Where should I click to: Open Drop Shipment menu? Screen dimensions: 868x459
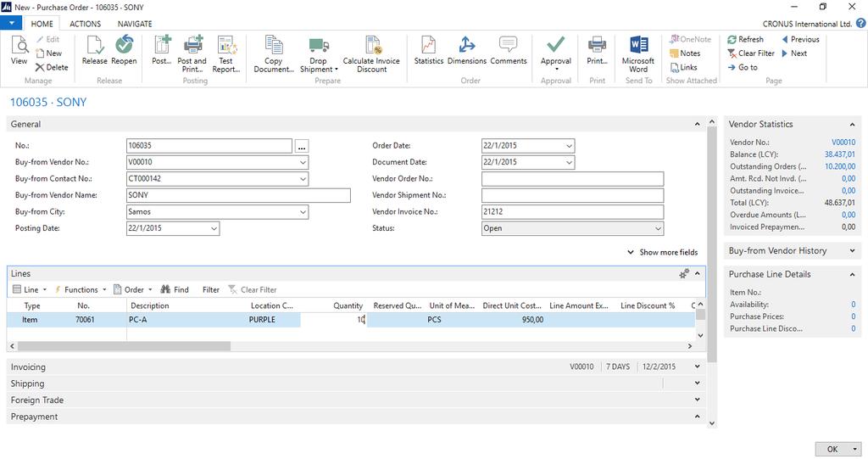[319, 53]
